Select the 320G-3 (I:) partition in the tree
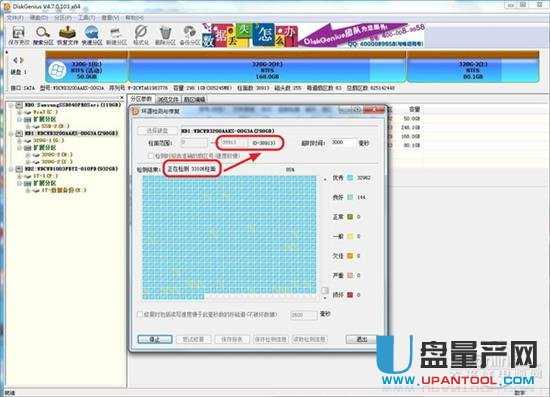The height and width of the screenshot is (397, 550). click(57, 162)
